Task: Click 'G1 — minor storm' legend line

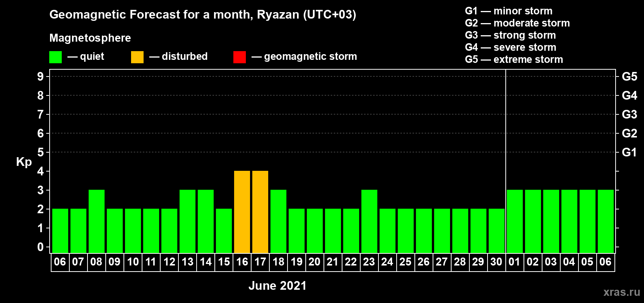Action: [509, 11]
